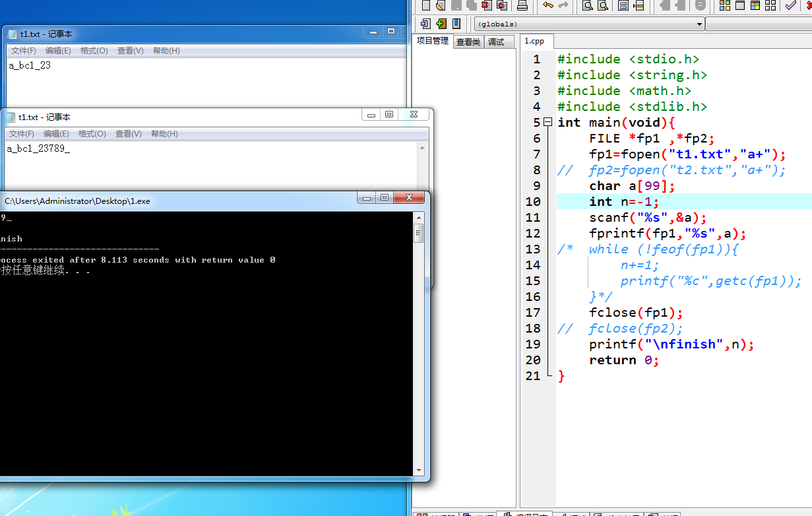
Task: Click the 按任意键继续 console line
Action: pyautogui.click(x=46, y=271)
